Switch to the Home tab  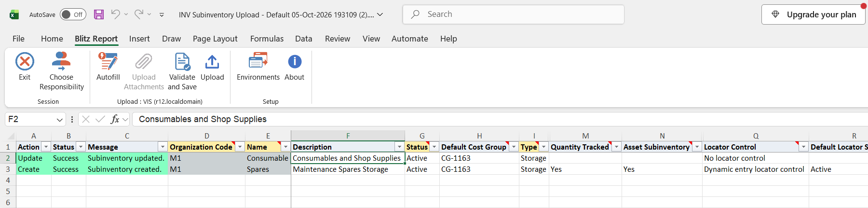click(52, 39)
